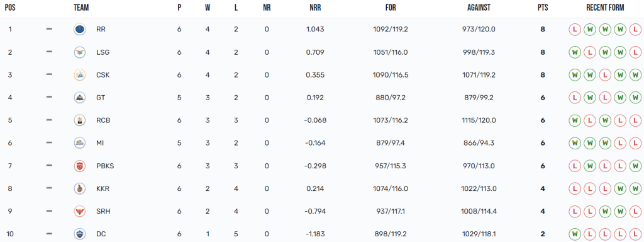Open the RR team name link
644x242 pixels.
101,30
